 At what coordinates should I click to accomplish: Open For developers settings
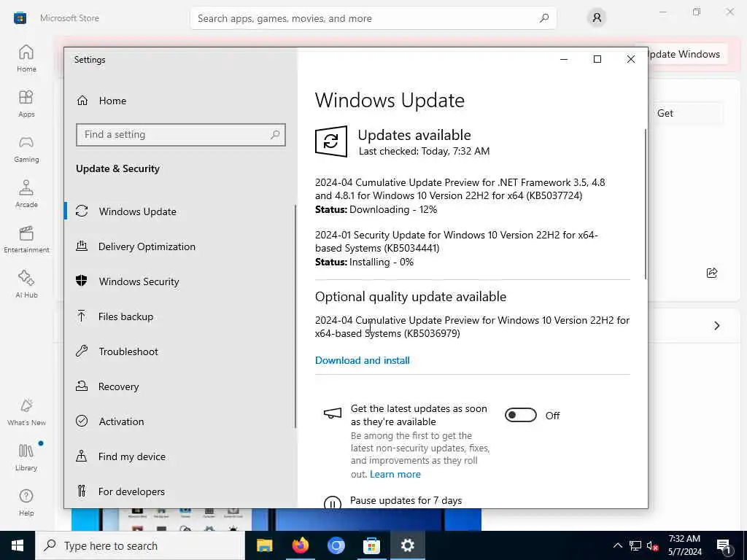coord(179,491)
